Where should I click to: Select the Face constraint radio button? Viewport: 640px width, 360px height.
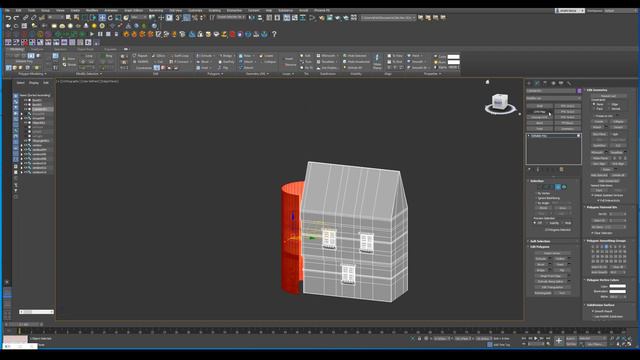[x=594, y=109]
